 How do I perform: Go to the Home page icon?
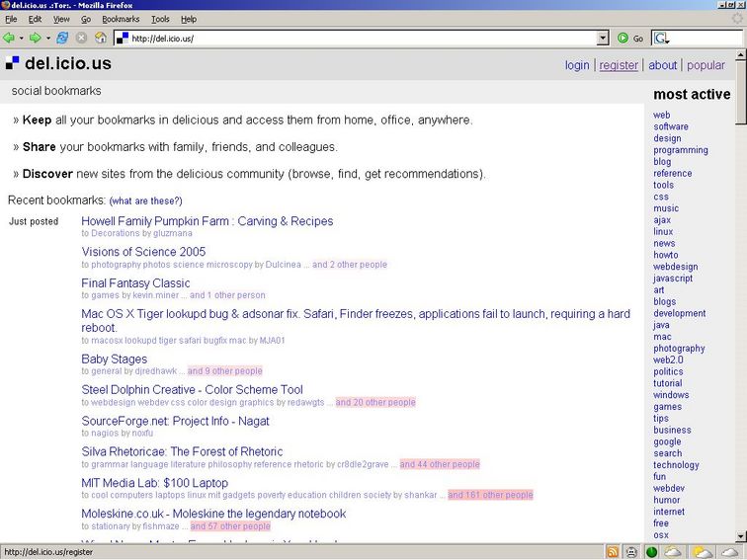coord(101,39)
